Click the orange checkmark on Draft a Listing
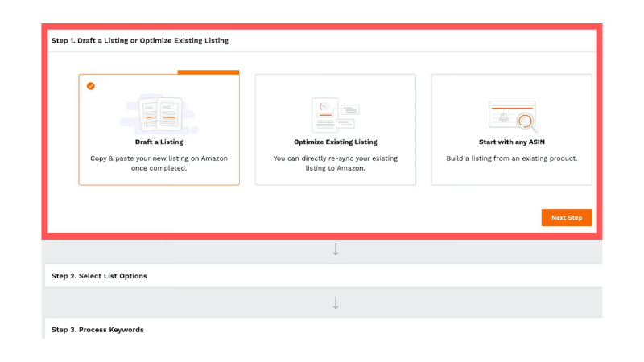This screenshot has width=644, height=362. click(91, 86)
